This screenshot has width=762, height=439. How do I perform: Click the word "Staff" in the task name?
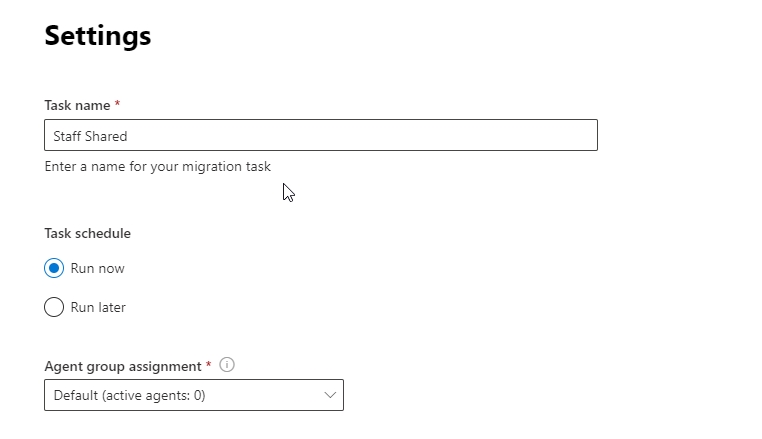[69, 136]
